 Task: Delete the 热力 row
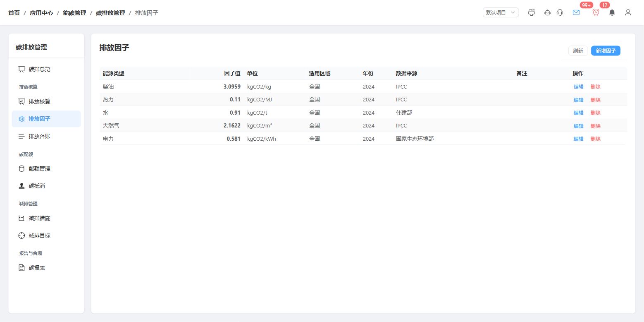[596, 100]
